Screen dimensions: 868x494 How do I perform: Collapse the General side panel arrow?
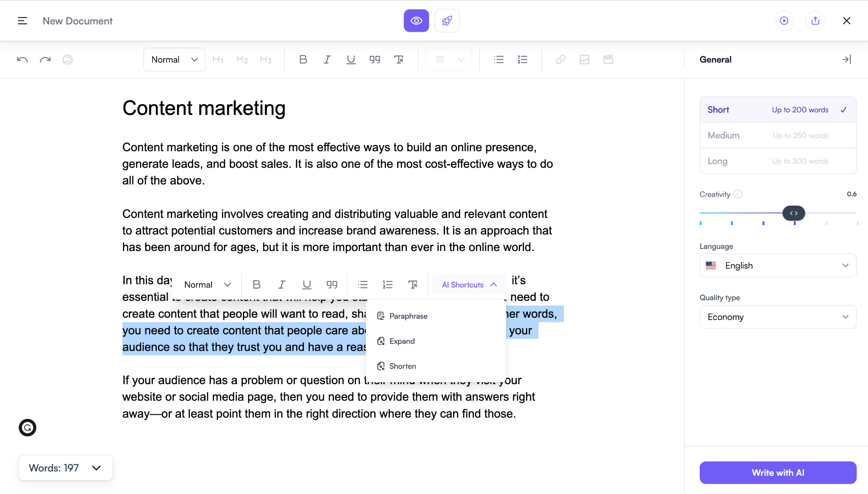846,60
